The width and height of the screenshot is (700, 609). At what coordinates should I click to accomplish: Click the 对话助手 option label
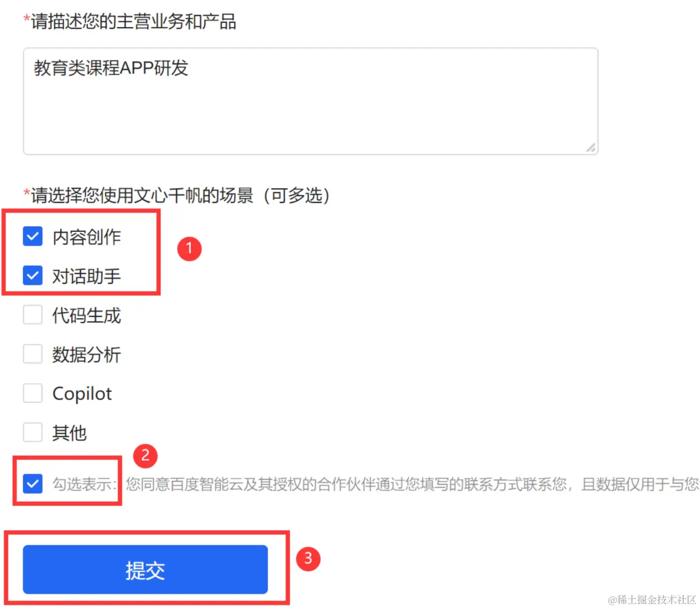click(x=86, y=276)
